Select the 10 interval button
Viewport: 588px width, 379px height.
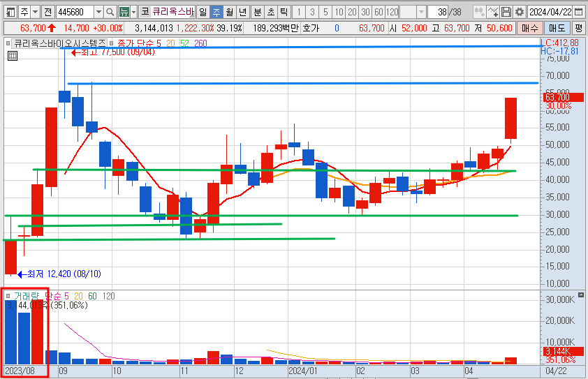click(339, 13)
